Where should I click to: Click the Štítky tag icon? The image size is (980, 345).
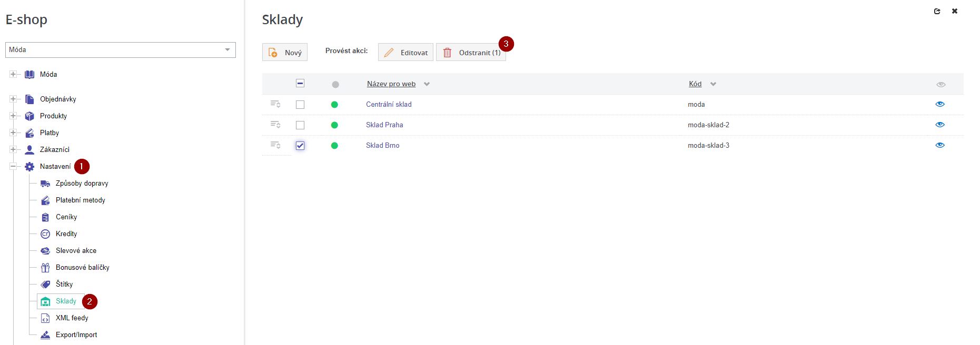[45, 285]
